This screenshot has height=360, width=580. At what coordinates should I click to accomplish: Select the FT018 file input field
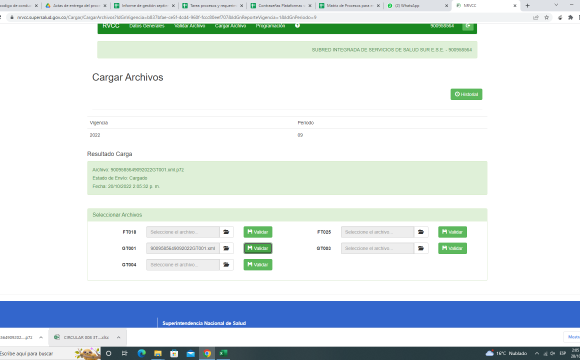[x=183, y=232]
